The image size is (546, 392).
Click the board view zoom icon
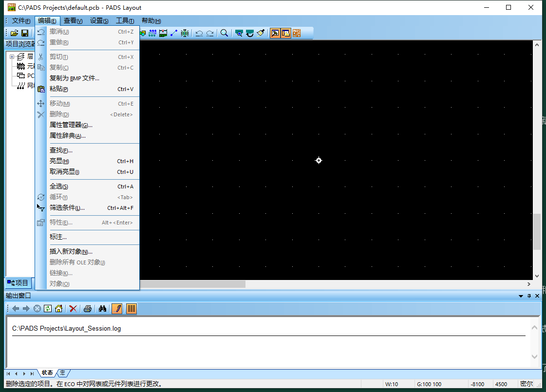[239, 33]
